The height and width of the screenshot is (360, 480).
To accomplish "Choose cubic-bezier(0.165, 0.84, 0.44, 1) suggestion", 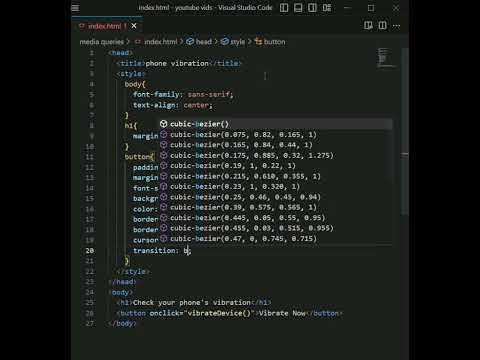I will click(275, 145).
